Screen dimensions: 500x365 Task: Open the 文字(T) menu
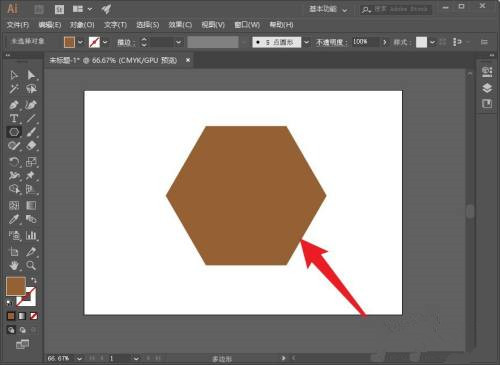(115, 25)
